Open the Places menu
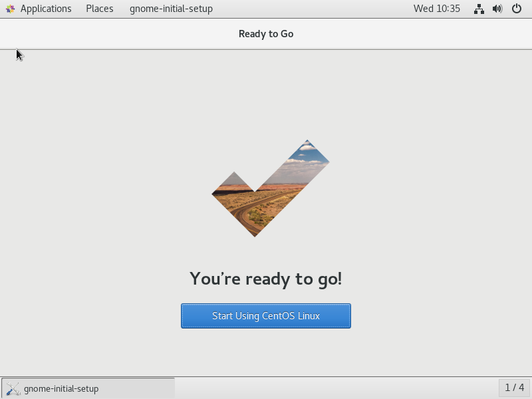Image resolution: width=532 pixels, height=399 pixels. [x=99, y=9]
